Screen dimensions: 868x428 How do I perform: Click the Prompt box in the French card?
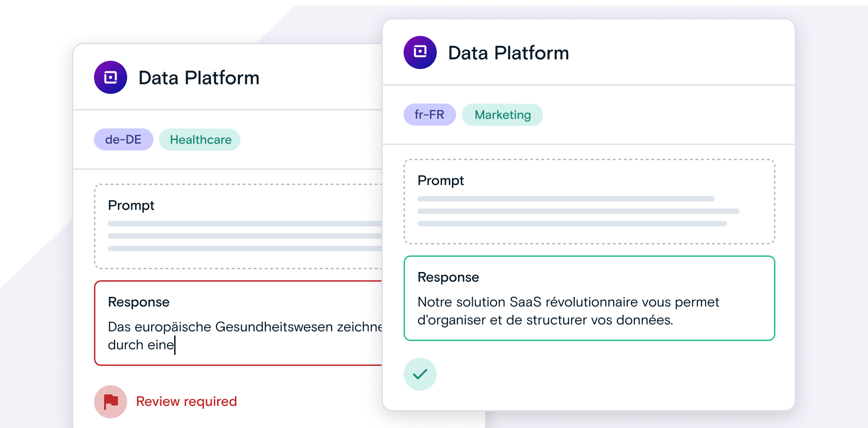click(589, 202)
